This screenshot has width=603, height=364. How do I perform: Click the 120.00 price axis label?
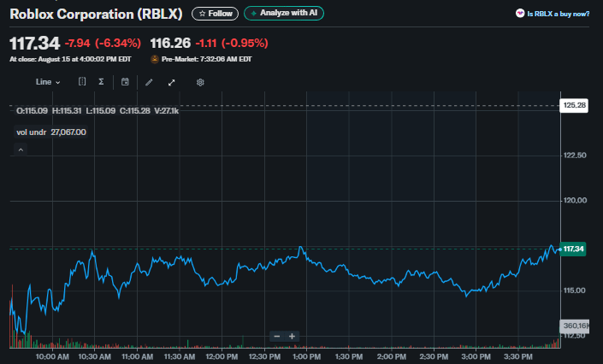tap(575, 200)
